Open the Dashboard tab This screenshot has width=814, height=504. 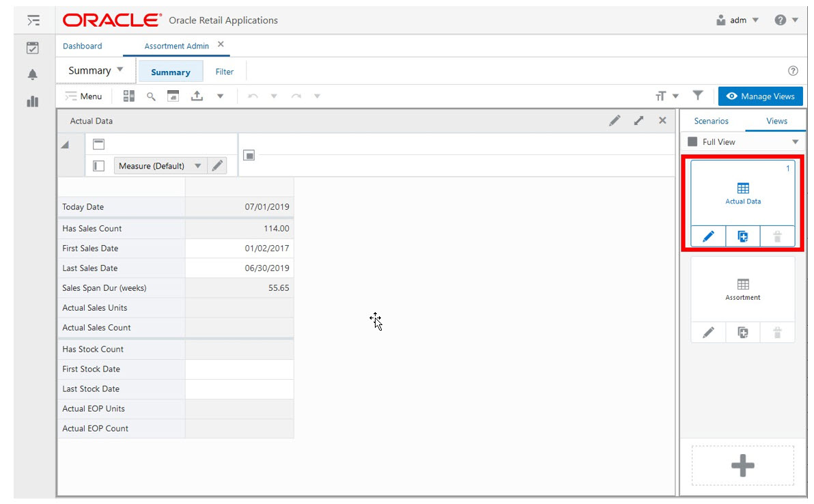82,46
